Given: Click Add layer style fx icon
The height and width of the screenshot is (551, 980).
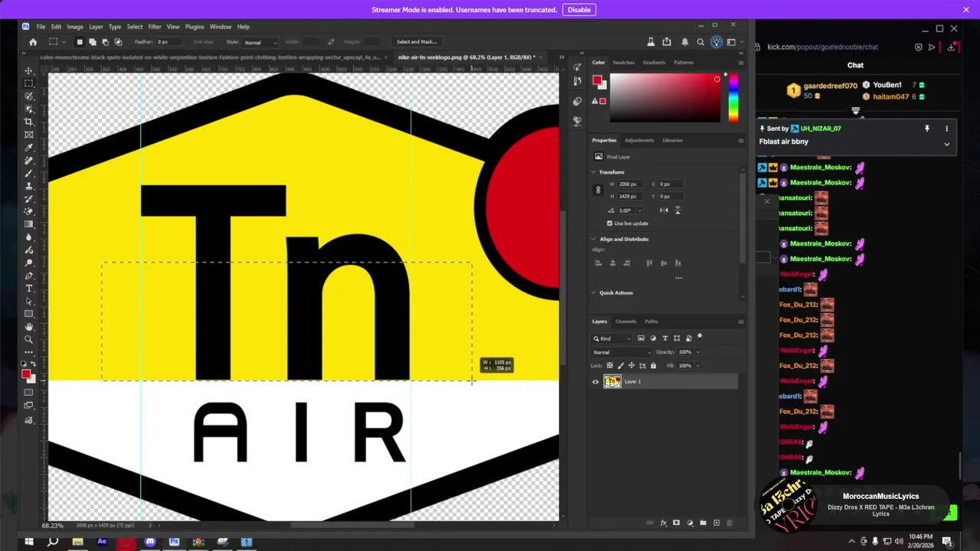Looking at the screenshot, I should click(663, 523).
